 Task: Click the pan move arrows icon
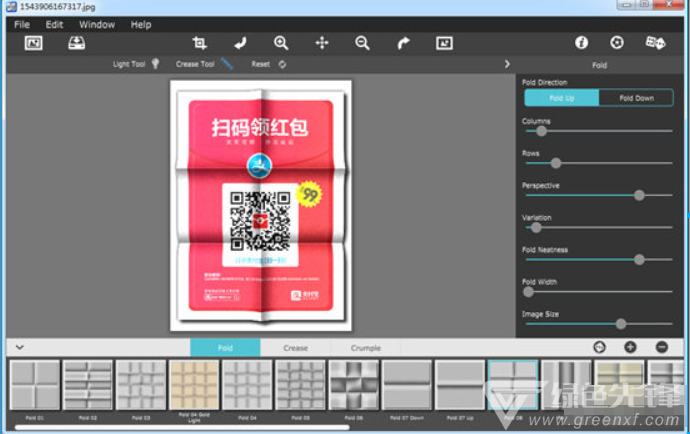click(x=322, y=43)
